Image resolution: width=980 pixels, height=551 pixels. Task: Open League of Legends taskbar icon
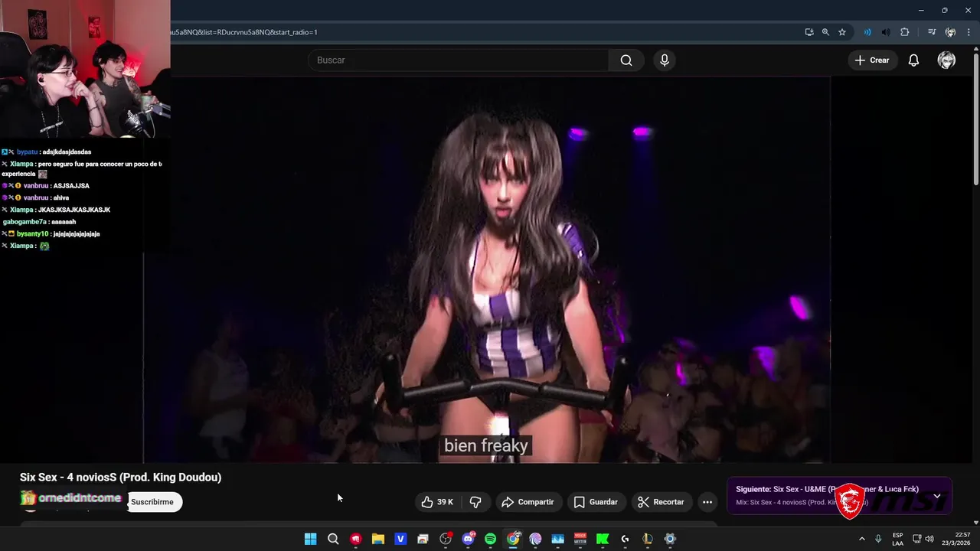coord(648,539)
